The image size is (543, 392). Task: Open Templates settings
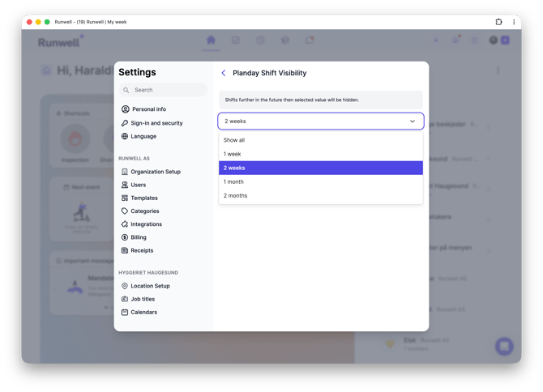(139, 198)
